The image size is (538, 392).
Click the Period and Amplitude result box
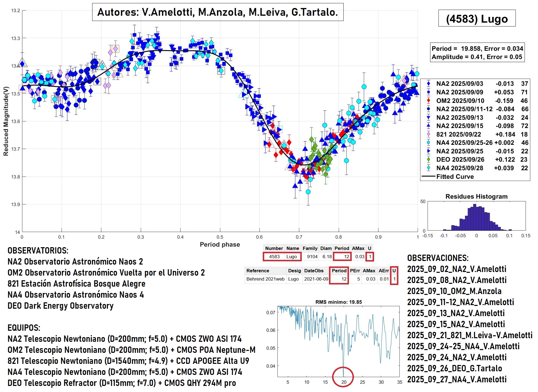point(477,53)
